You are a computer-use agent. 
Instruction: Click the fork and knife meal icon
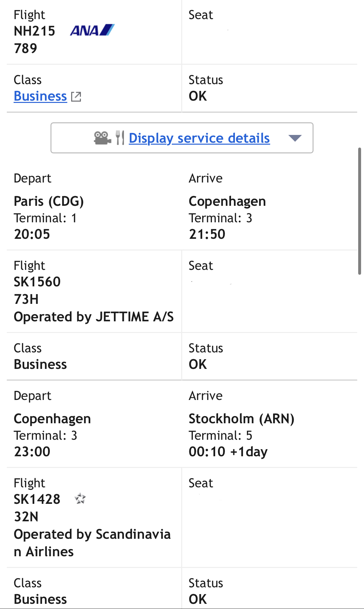(x=120, y=138)
